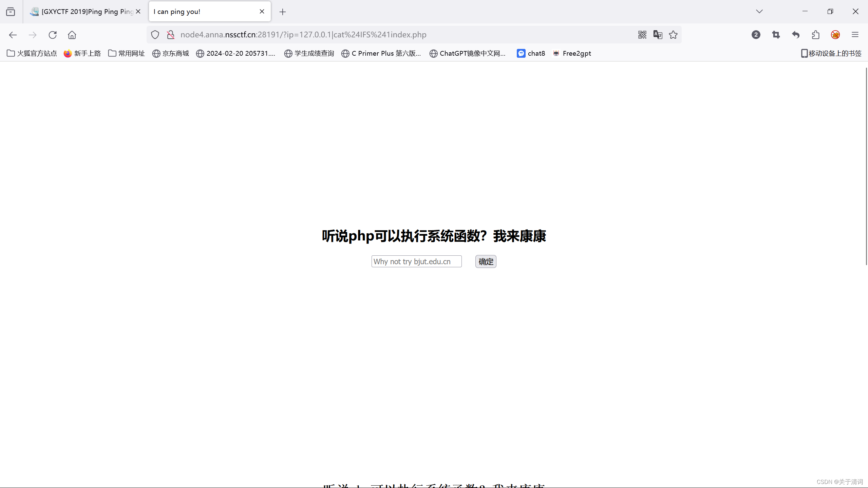Expand the list all tabs chevron

tap(759, 12)
